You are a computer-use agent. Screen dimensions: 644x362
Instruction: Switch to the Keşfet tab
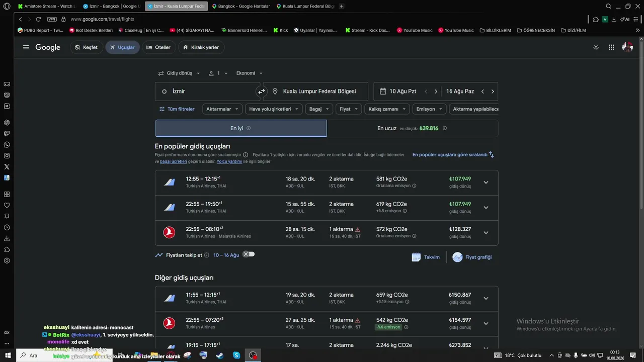point(87,47)
